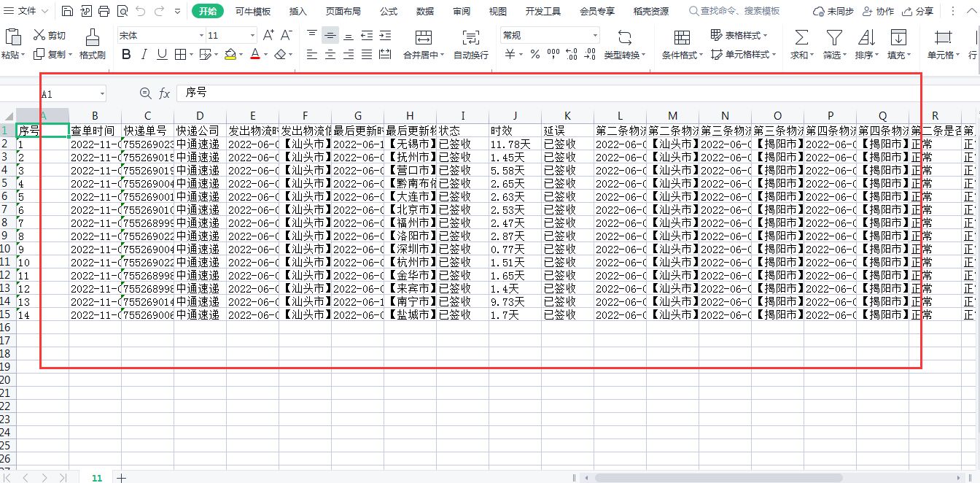Click the Merge and Center (合并居中) icon

point(423,37)
